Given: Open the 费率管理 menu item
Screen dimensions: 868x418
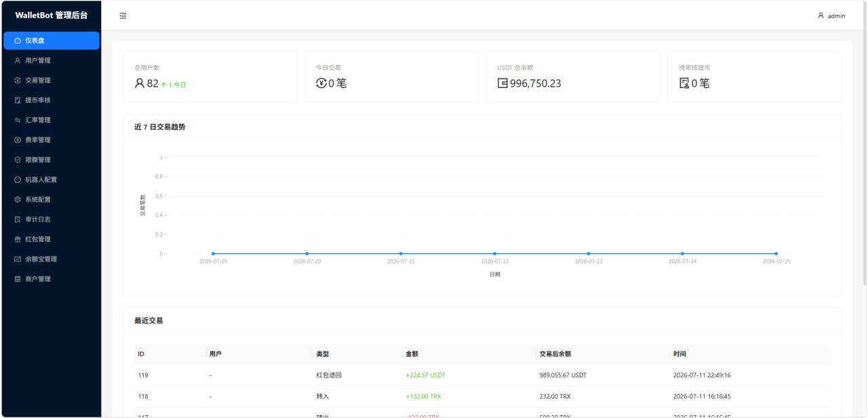Looking at the screenshot, I should tap(52, 140).
